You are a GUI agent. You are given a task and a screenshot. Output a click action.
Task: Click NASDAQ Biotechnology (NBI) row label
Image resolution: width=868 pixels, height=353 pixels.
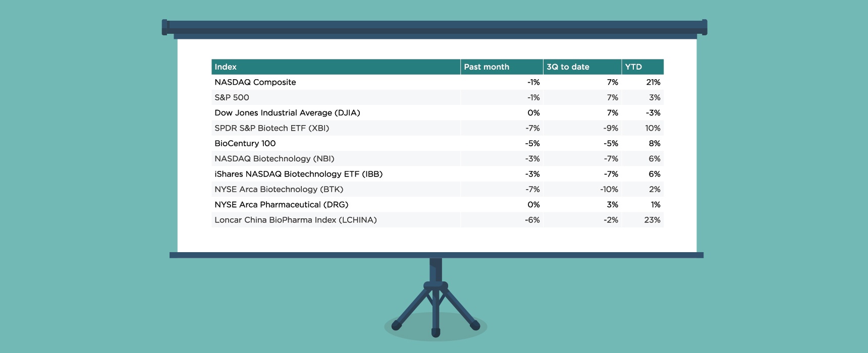(275, 159)
